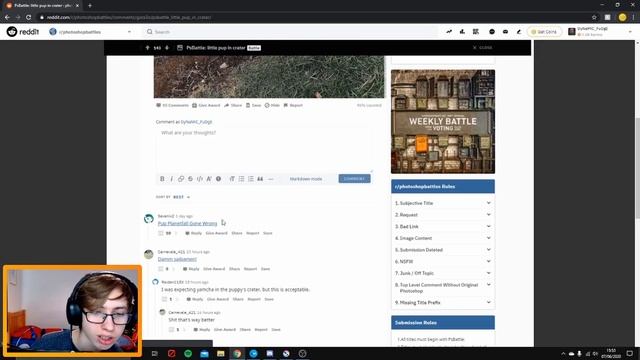Image resolution: width=640 pixels, height=360 pixels.
Task: Give Award to the post
Action: pyautogui.click(x=206, y=105)
